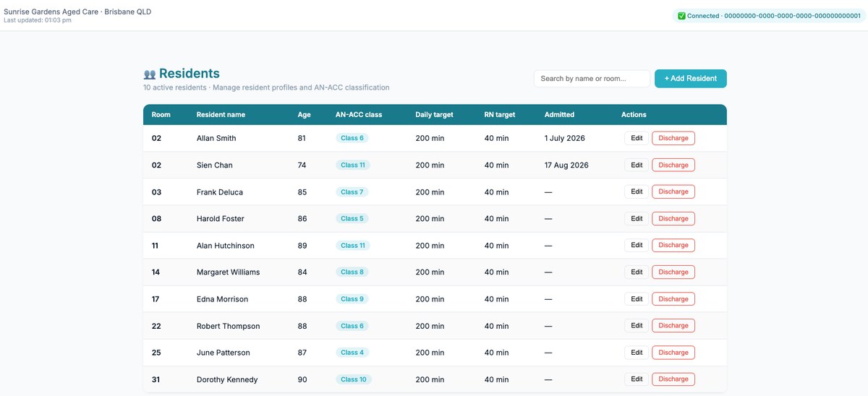Viewport: 868px width, 396px height.
Task: Click the Class 10 badge for Dorothy Kennedy
Action: click(x=354, y=379)
